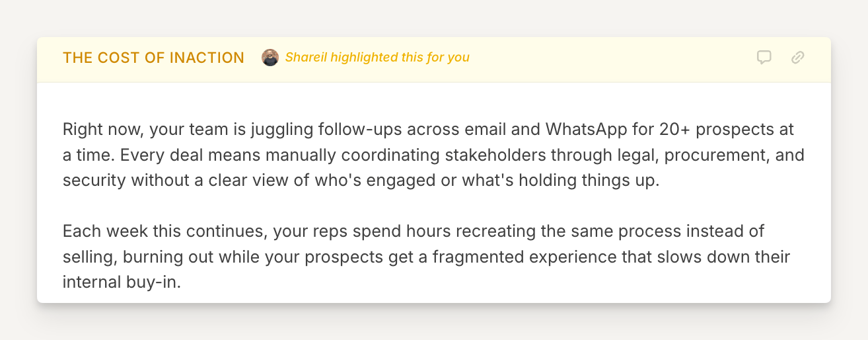Click the word 'fragmented' in second paragraph
Screen dimensions: 868x340
tap(471, 257)
